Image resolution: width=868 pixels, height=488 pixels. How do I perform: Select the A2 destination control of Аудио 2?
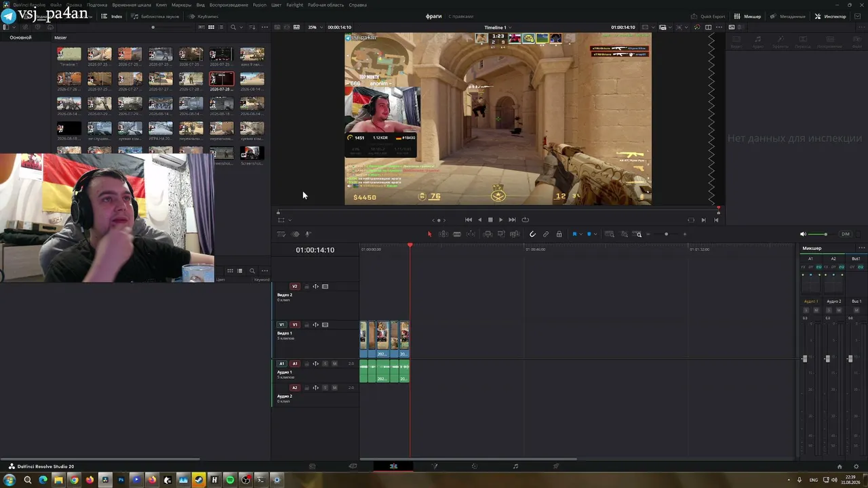pyautogui.click(x=294, y=388)
